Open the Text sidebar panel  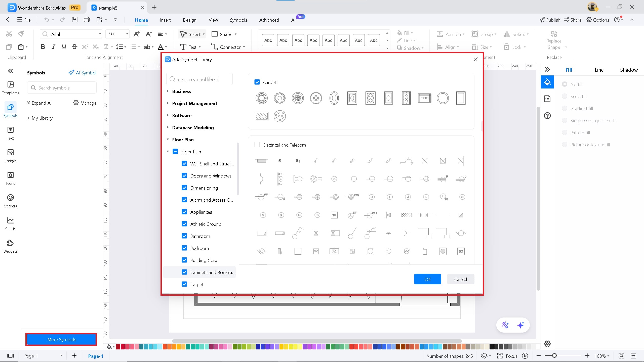click(x=10, y=133)
